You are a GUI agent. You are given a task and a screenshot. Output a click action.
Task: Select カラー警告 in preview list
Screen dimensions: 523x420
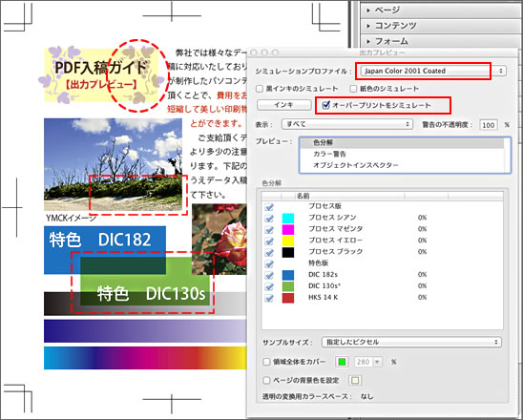click(329, 154)
